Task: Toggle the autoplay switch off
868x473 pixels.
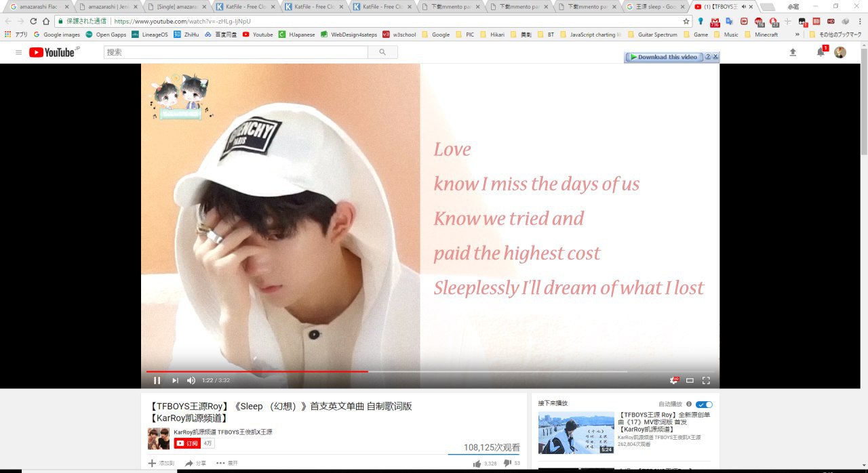Action: [704, 404]
